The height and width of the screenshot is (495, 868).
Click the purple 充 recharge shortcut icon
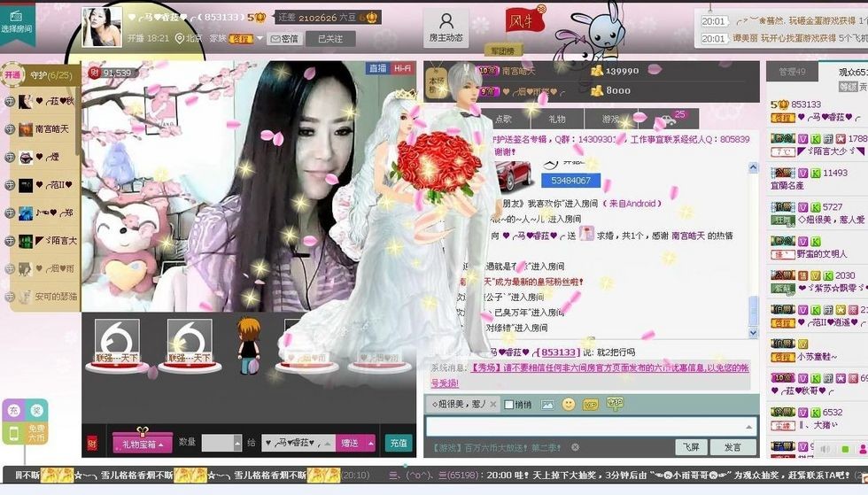[x=14, y=411]
